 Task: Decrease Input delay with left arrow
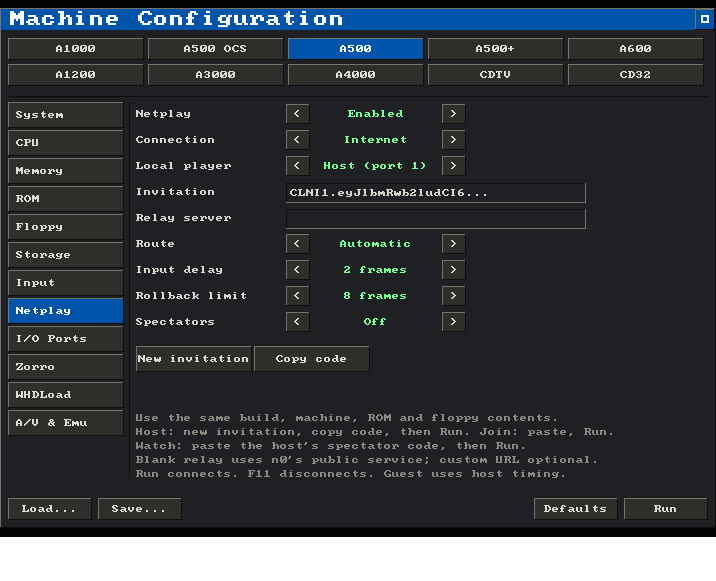pos(297,270)
